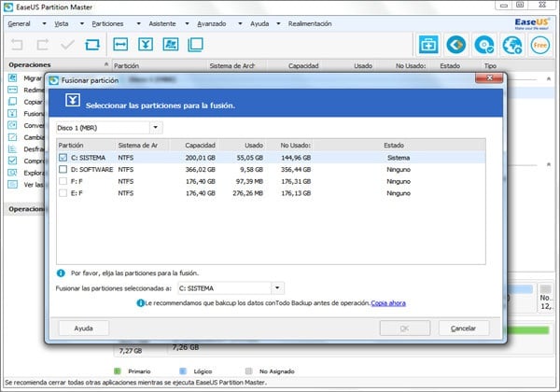Open the Disco 1 (MBR) dropdown
This screenshot has height=392, width=560.
coord(156,128)
